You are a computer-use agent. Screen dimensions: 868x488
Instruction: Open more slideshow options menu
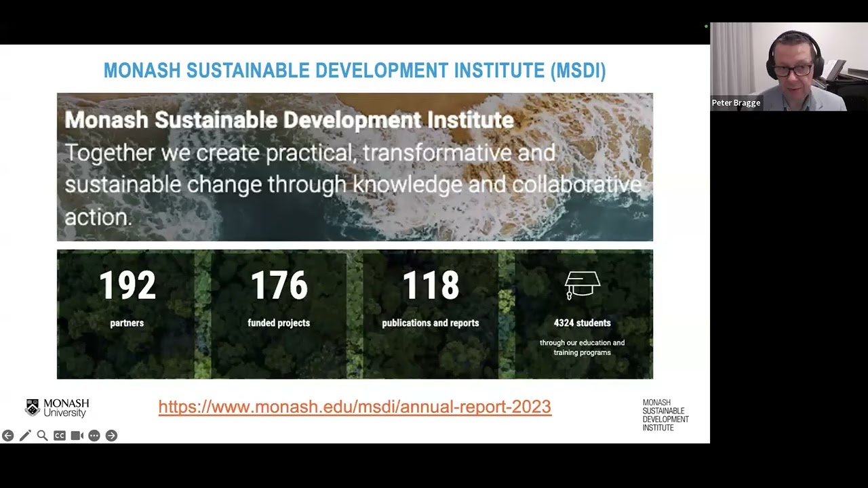[x=94, y=436]
